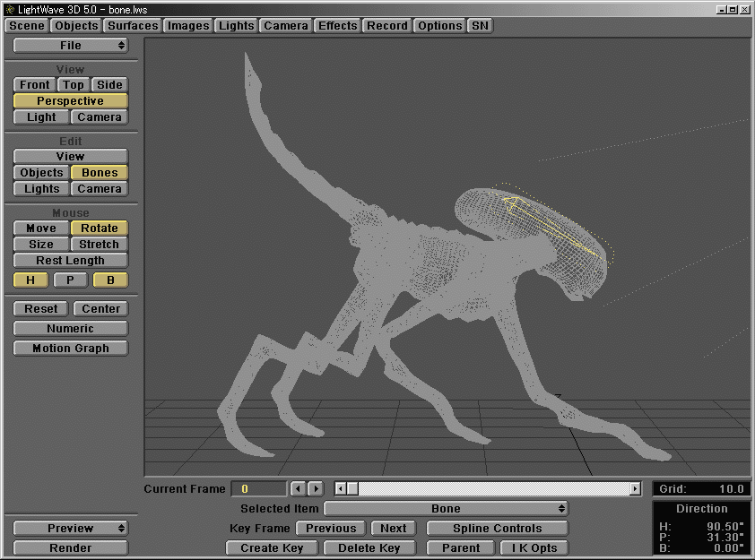Click the Current Frame input field
The image size is (755, 560).
pyautogui.click(x=258, y=488)
